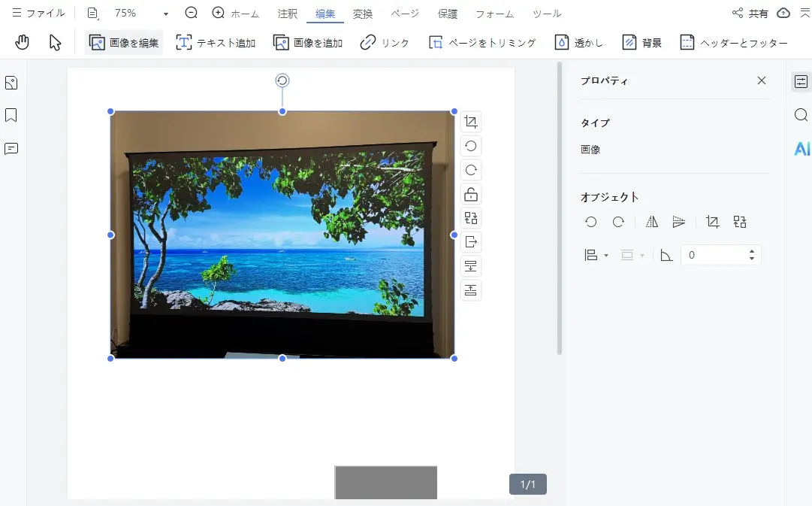The height and width of the screenshot is (506, 812).
Task: Switch to the 変換 tab
Action: (363, 13)
